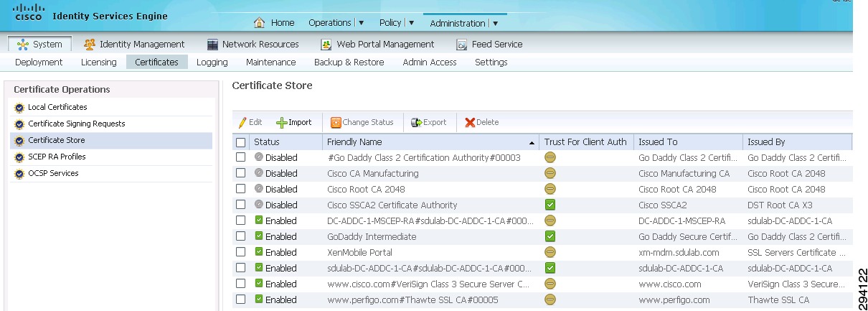868x311 pixels.
Task: Click the Network Resources icon
Action: [212, 45]
